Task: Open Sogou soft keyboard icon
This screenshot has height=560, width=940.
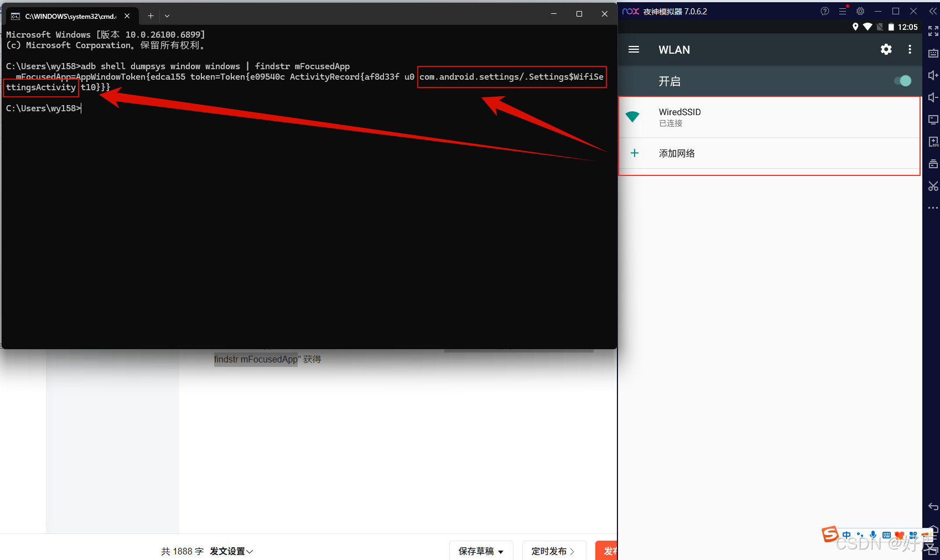Action: tap(886, 535)
